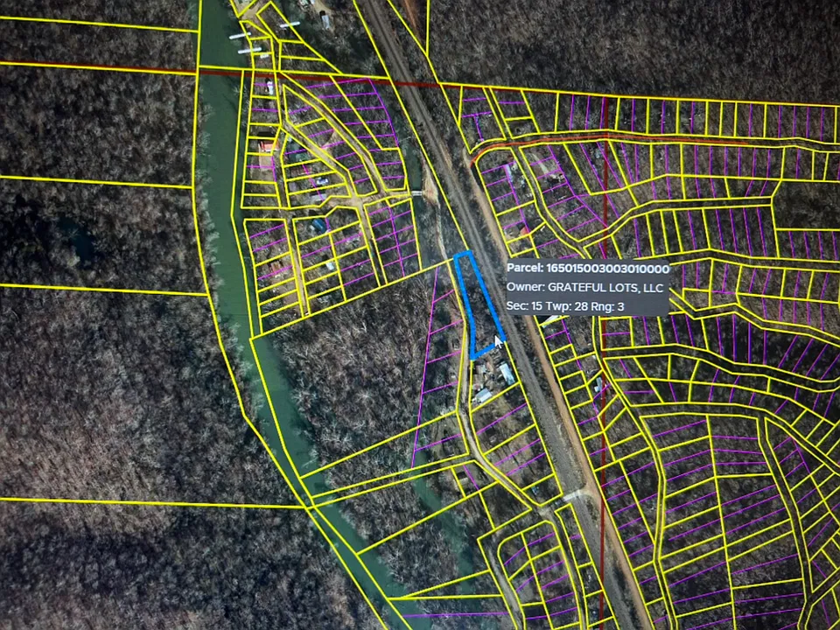Click the Owner GRATEFUL LOTS, LLC line
The width and height of the screenshot is (840, 630).
pos(584,287)
